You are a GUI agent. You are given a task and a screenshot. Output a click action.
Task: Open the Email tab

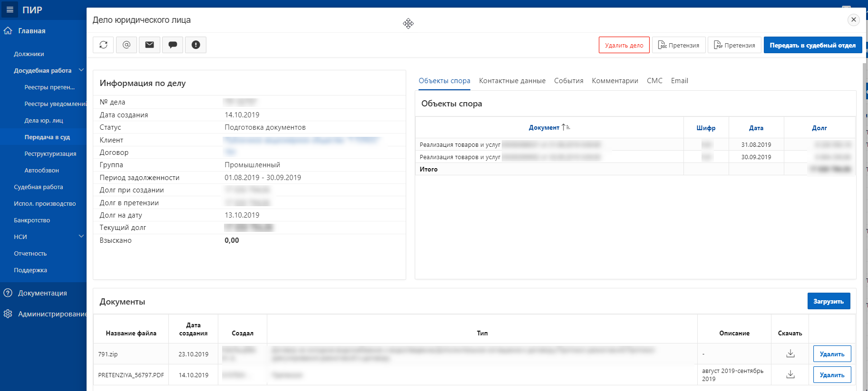pos(679,81)
